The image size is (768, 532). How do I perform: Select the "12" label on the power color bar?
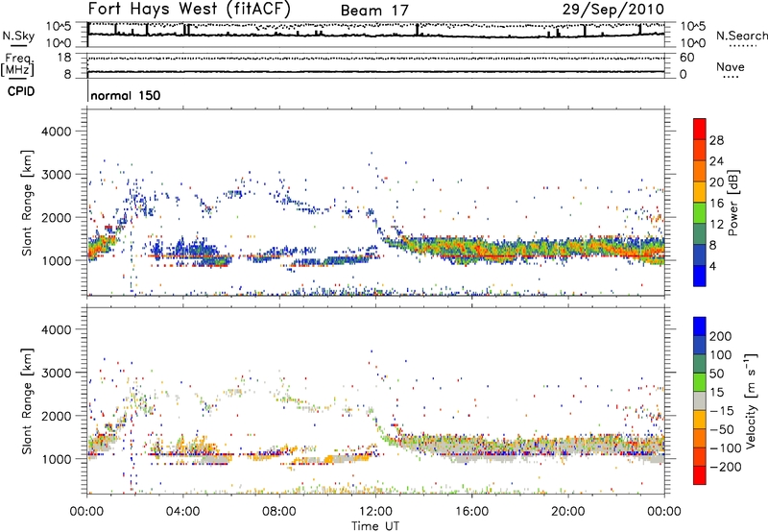716,225
